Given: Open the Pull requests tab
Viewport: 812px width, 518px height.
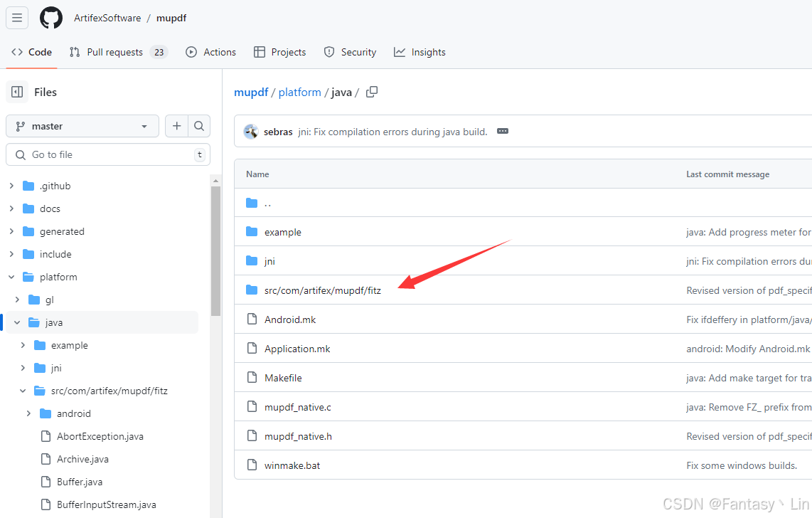Looking at the screenshot, I should pos(119,53).
